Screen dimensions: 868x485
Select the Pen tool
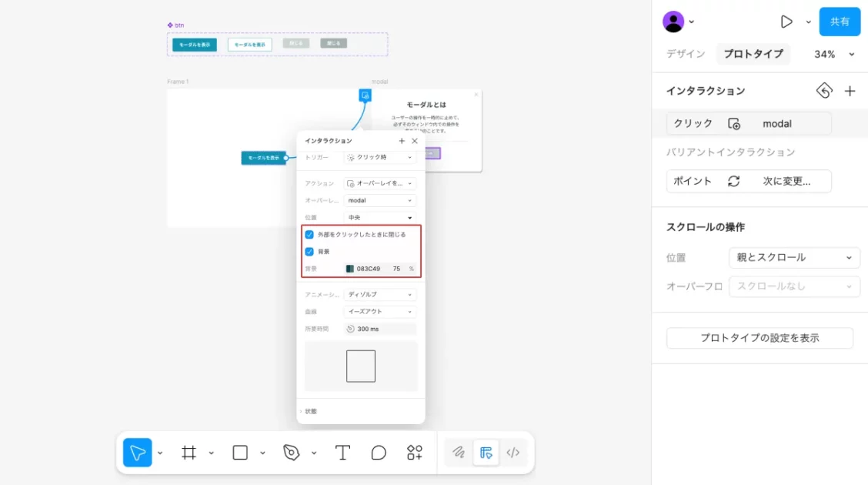(291, 453)
